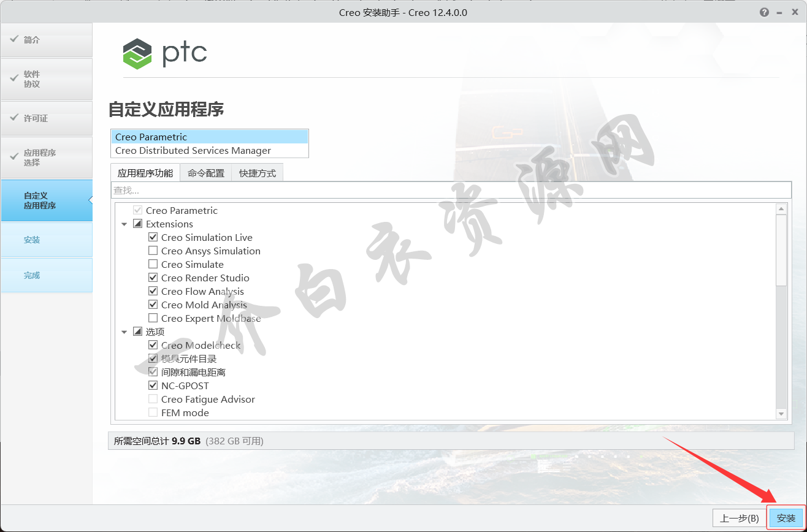Viewport: 807px width, 532px height.
Task: Click the feature list scroll down arrow
Action: [x=781, y=414]
